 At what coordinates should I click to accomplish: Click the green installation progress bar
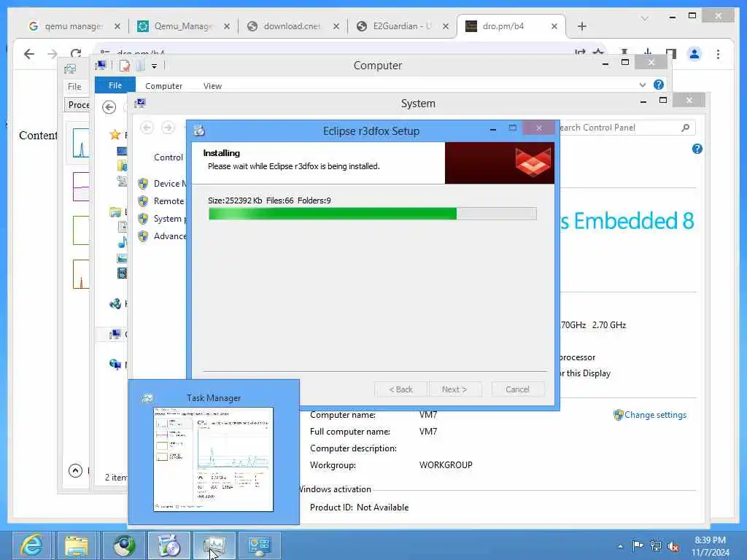pyautogui.click(x=373, y=214)
